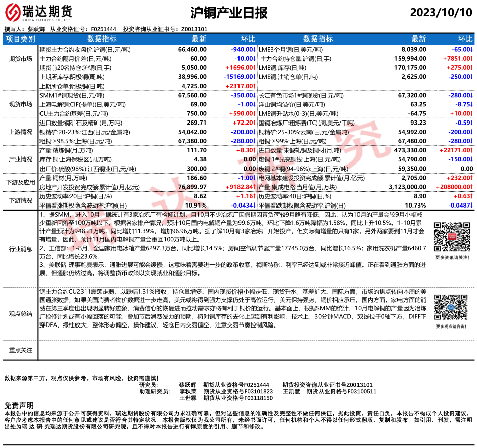Click the 下游及应用 category cell
The image size is (477, 448).
21,182
